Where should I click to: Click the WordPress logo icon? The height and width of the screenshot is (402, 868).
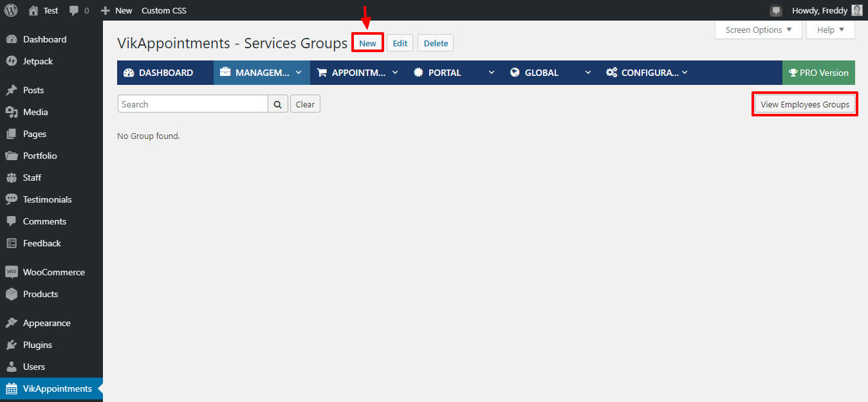[11, 10]
